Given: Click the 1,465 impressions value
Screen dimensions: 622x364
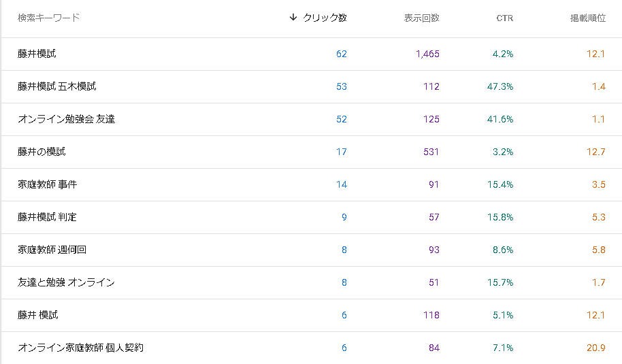Looking at the screenshot, I should (427, 54).
